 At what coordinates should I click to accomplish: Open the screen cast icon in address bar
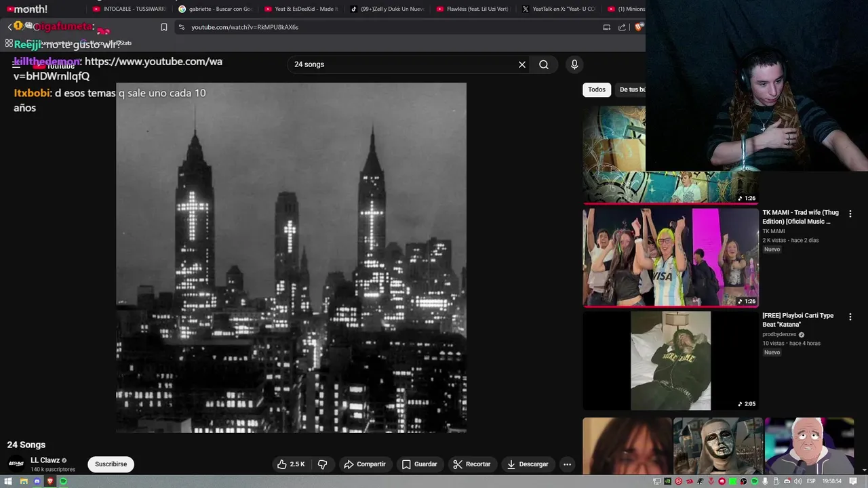click(607, 27)
